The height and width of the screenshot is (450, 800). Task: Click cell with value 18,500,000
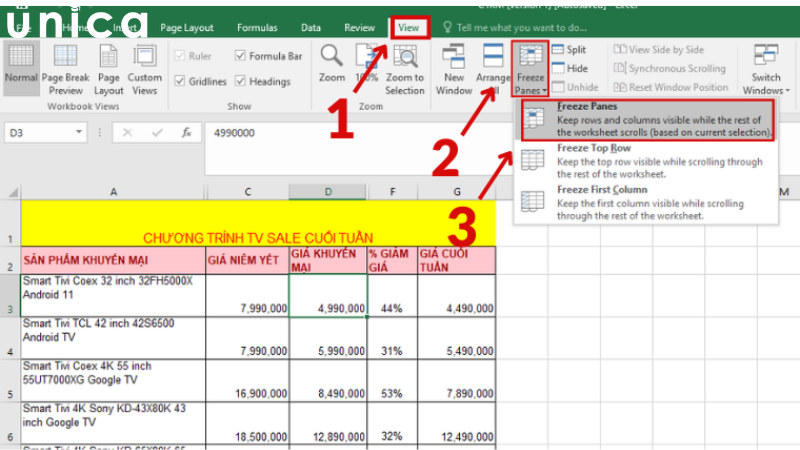point(247,423)
